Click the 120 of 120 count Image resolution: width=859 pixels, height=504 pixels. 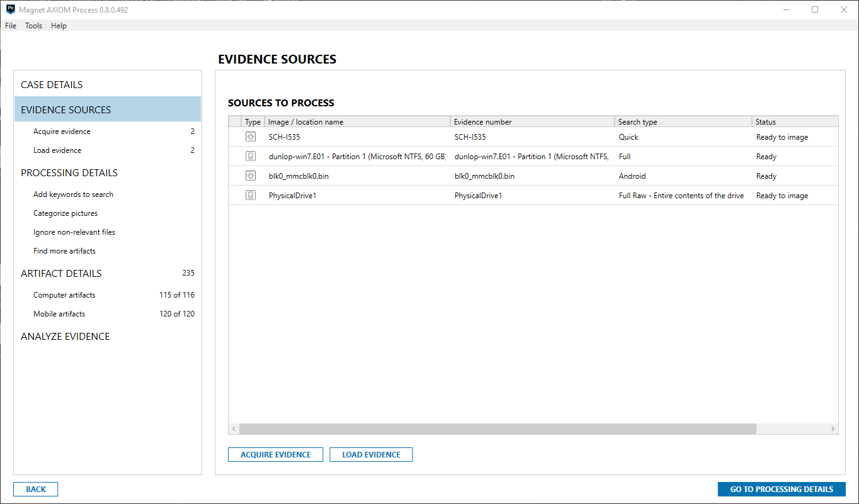click(x=177, y=314)
